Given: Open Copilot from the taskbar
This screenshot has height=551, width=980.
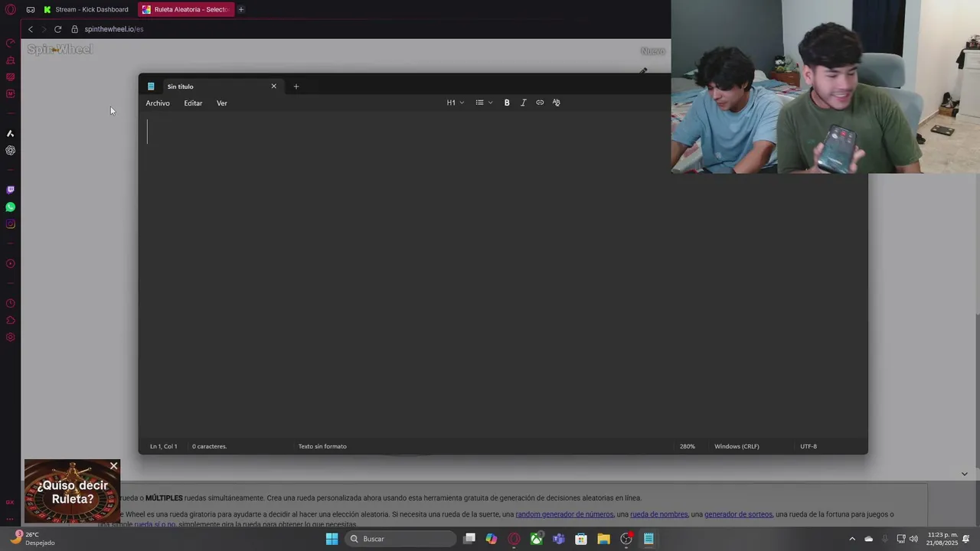Looking at the screenshot, I should pos(492,539).
